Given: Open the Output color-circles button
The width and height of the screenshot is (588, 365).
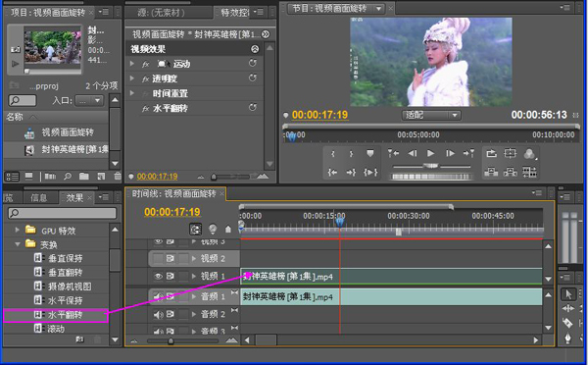Looking at the screenshot, I should [529, 154].
